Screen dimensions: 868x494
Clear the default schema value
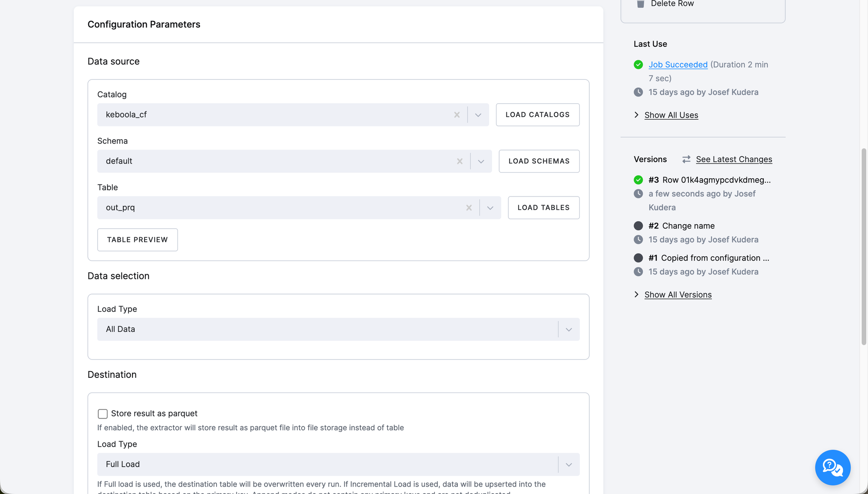pos(460,161)
